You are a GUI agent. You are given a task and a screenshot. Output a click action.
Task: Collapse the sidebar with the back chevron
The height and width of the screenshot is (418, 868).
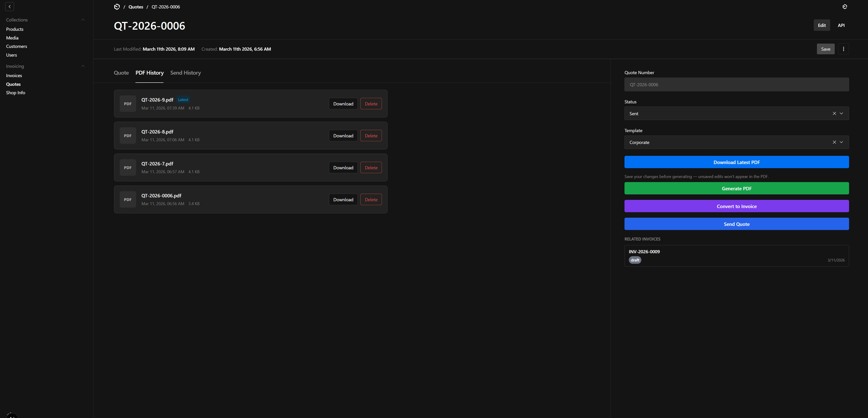[9, 6]
